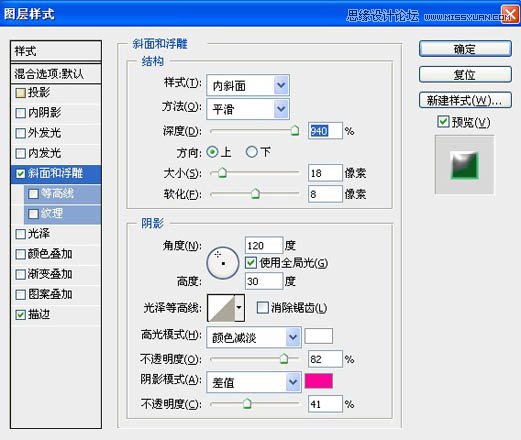Image resolution: width=521 pixels, height=440 pixels.
Task: Click the 新建样式(W)... button
Action: [x=465, y=100]
